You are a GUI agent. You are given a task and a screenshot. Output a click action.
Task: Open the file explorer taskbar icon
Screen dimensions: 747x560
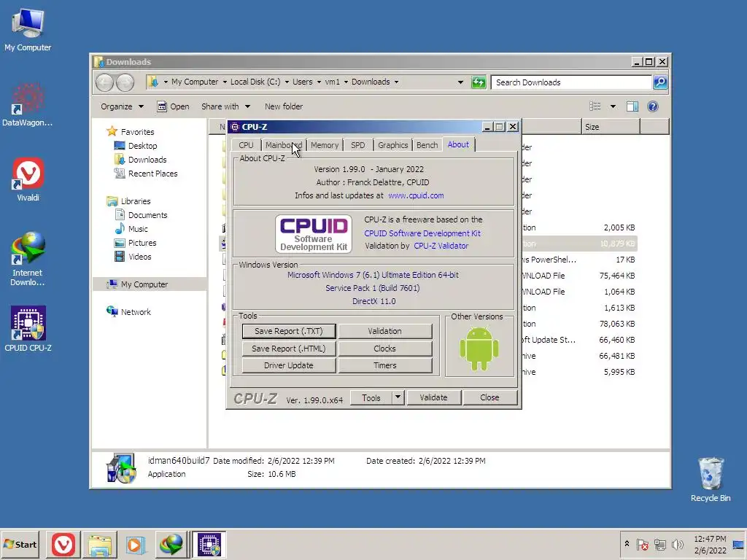pos(99,544)
